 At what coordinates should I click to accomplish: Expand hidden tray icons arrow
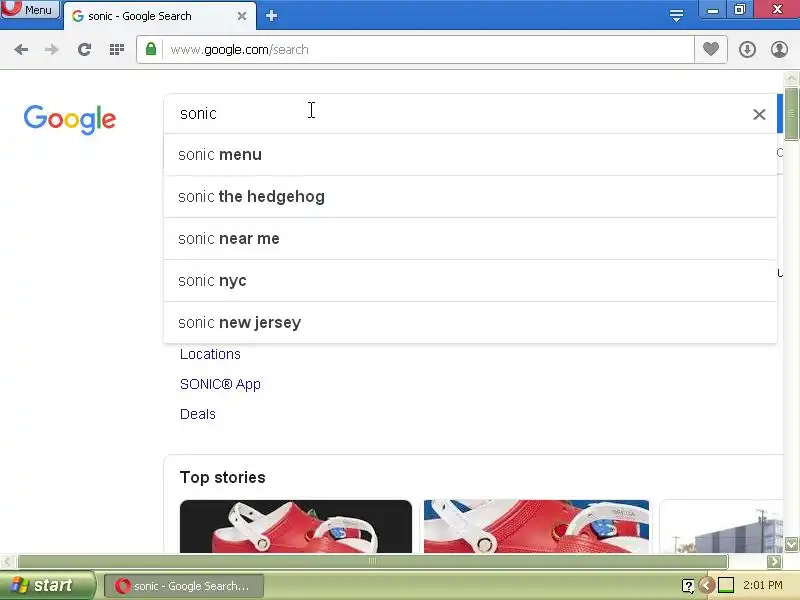click(707, 585)
